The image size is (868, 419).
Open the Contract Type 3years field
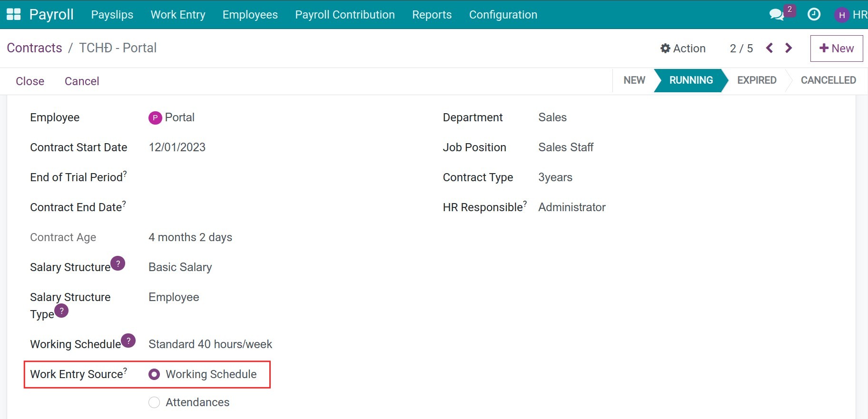(555, 177)
